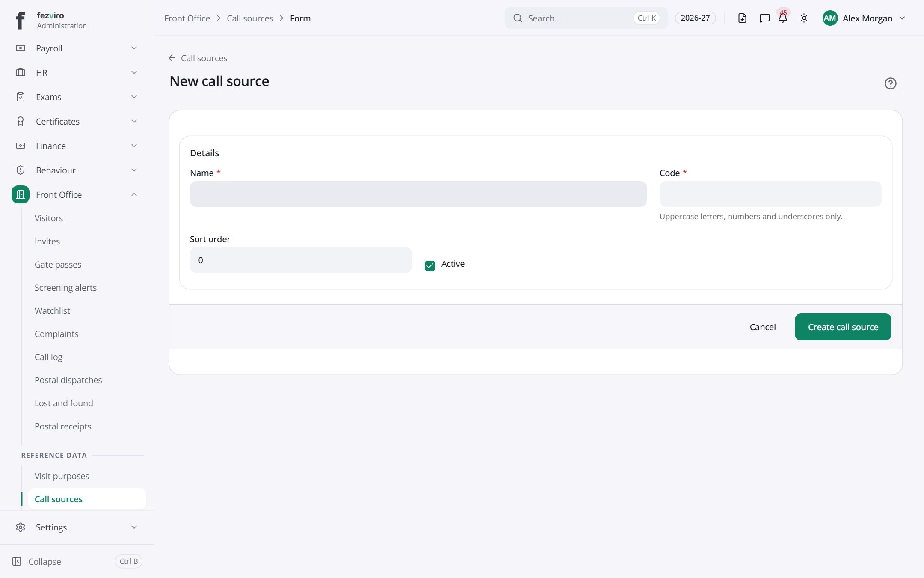This screenshot has width=924, height=578.
Task: Open Lost and found in the sidebar
Action: tap(64, 403)
